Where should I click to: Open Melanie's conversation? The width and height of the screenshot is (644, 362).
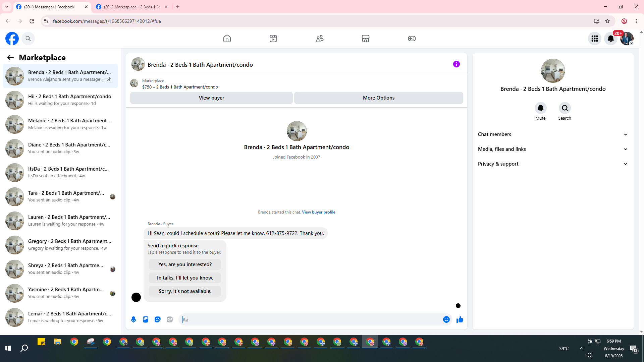tap(60, 124)
